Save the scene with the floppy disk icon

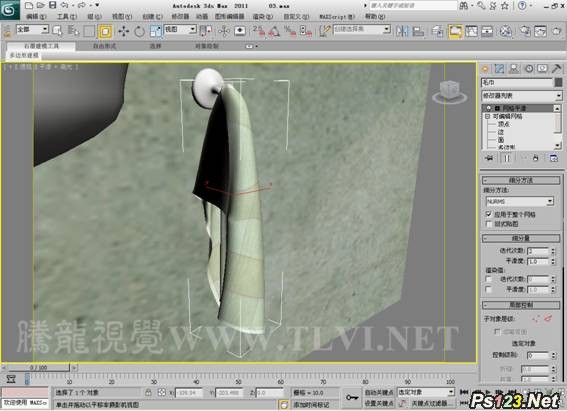pyautogui.click(x=53, y=5)
